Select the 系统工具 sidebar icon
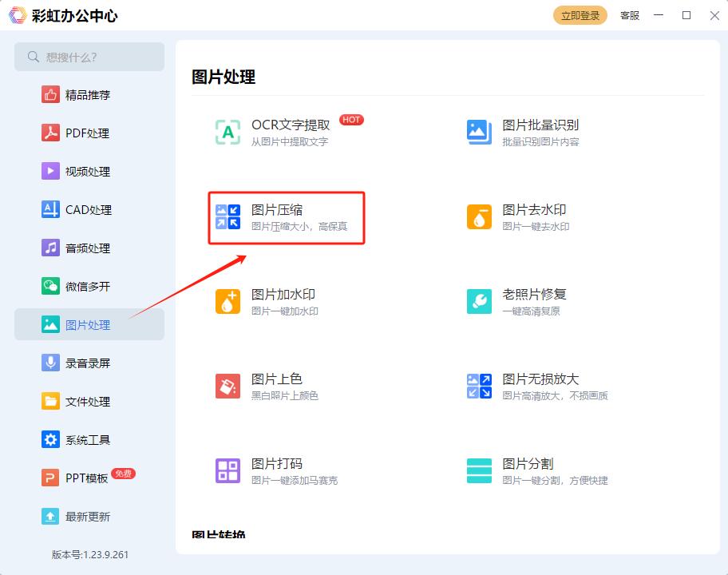 click(x=89, y=439)
